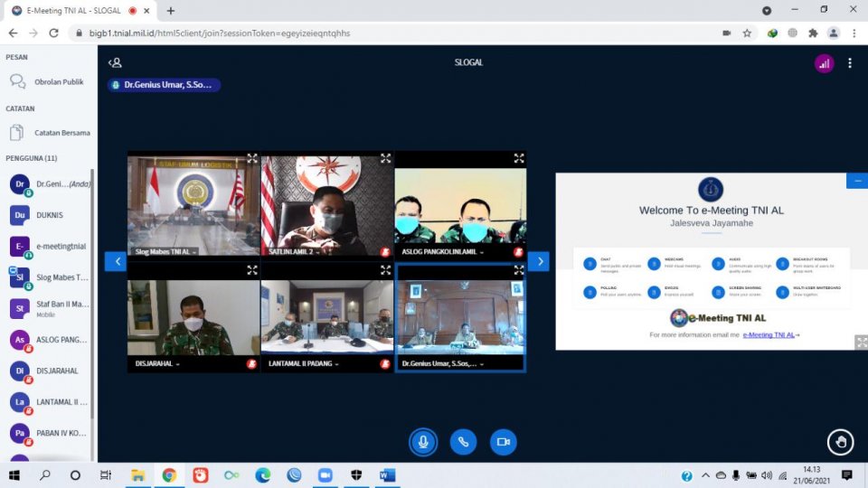Select user Staf Ban II Ma... in list
The width and height of the screenshot is (868, 488).
click(48, 308)
